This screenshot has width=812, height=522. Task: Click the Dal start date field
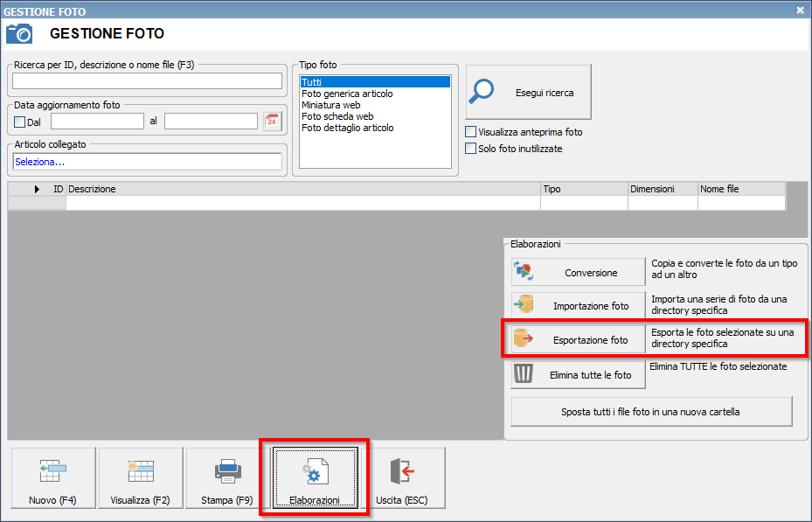click(97, 122)
